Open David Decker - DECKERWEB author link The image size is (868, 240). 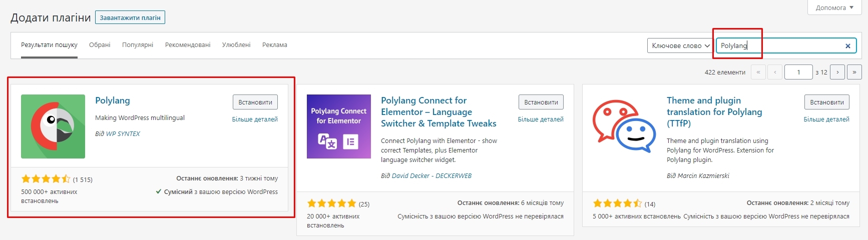[431, 176]
